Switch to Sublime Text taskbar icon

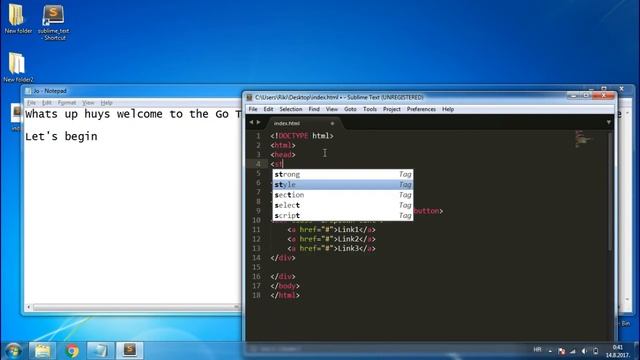130,351
